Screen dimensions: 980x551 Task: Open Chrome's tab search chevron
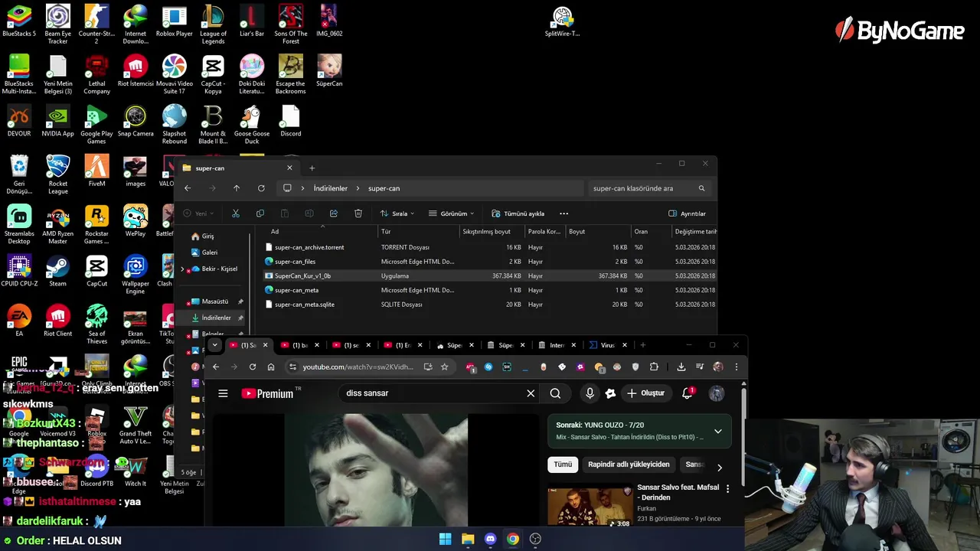pyautogui.click(x=215, y=345)
